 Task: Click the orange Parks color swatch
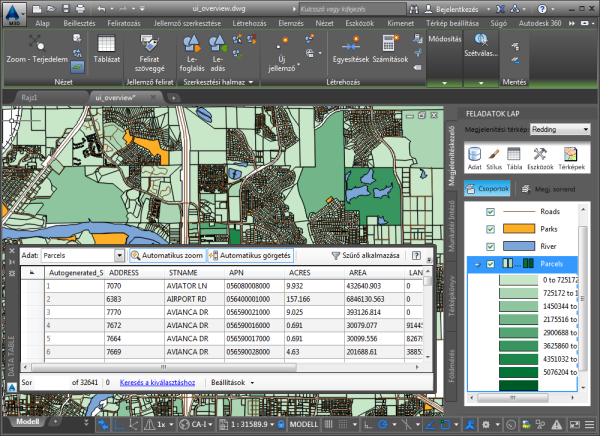[520, 230]
